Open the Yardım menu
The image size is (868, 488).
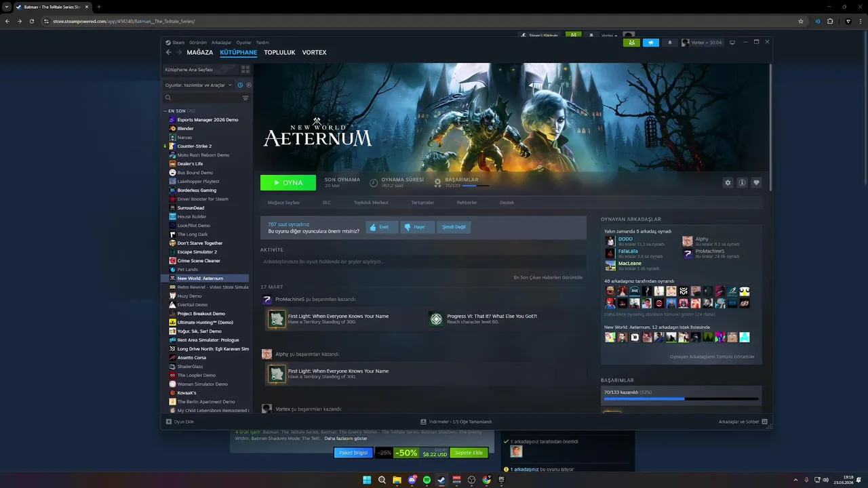[x=262, y=42]
